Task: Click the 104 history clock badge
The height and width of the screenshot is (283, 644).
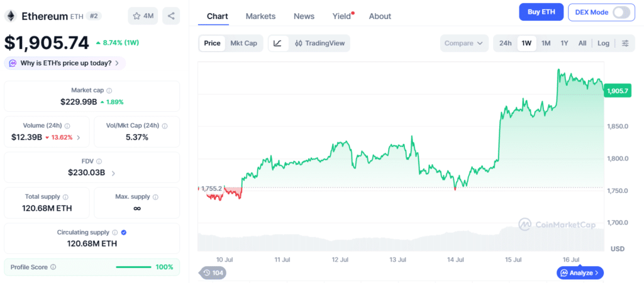Action: tap(213, 272)
